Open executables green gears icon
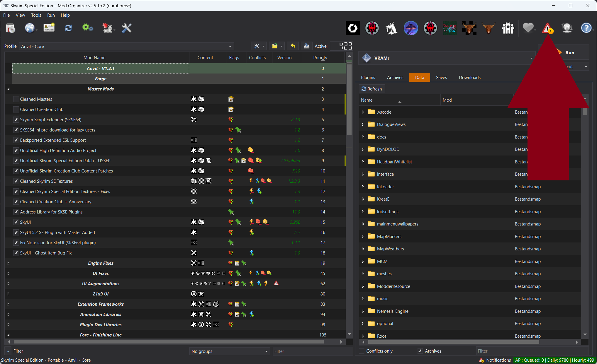The height and width of the screenshot is (364, 597). coord(87,28)
